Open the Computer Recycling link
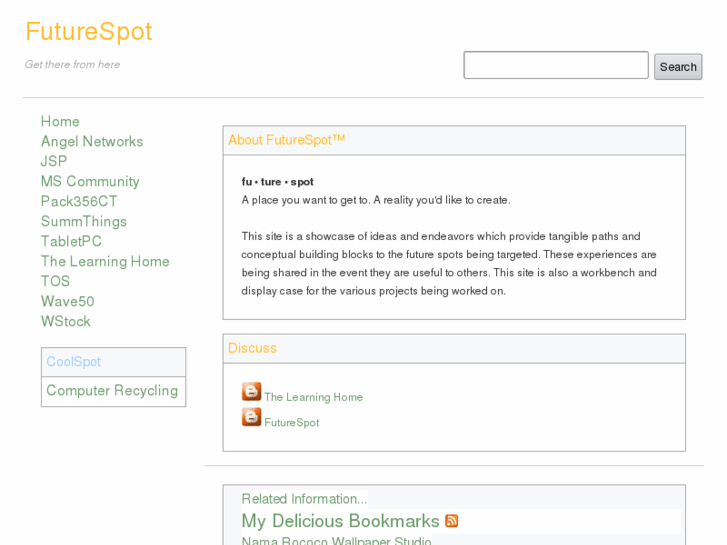The height and width of the screenshot is (545, 727). click(x=112, y=391)
